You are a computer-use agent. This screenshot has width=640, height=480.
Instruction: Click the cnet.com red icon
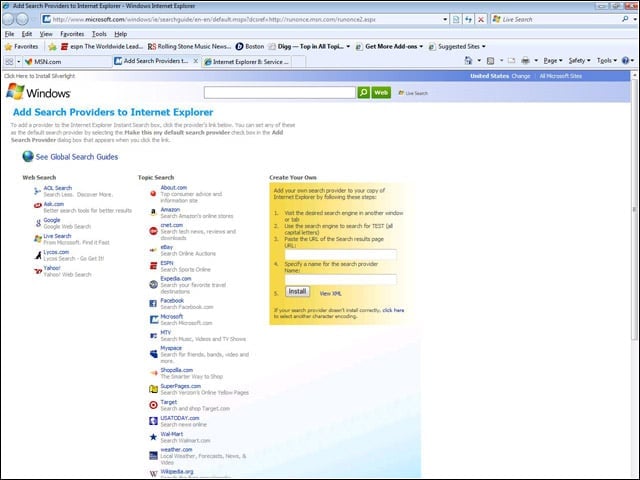point(153,231)
